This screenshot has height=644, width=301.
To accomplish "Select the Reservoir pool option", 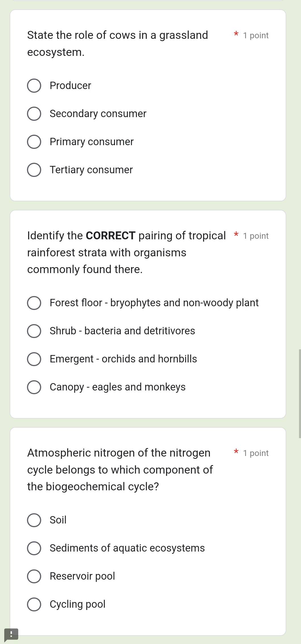I will 34,576.
